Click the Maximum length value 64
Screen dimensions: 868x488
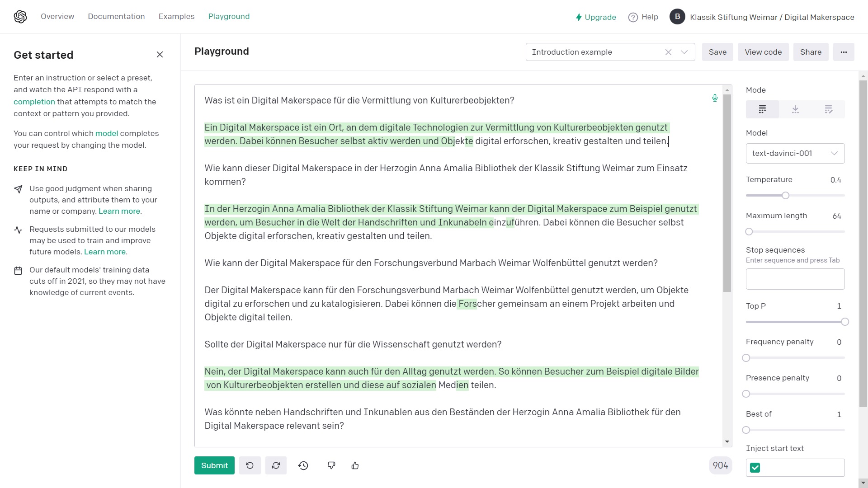837,216
